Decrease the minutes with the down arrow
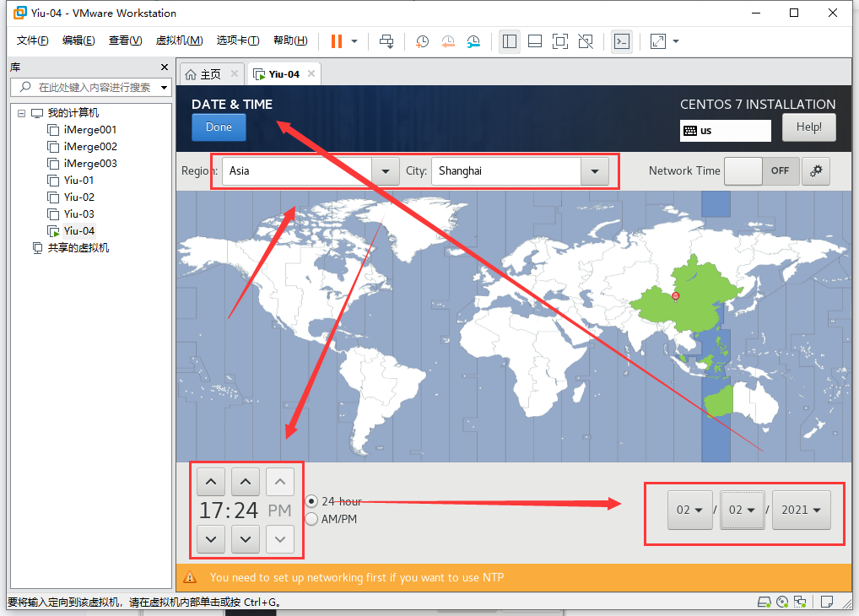This screenshot has width=859, height=616. pyautogui.click(x=246, y=539)
